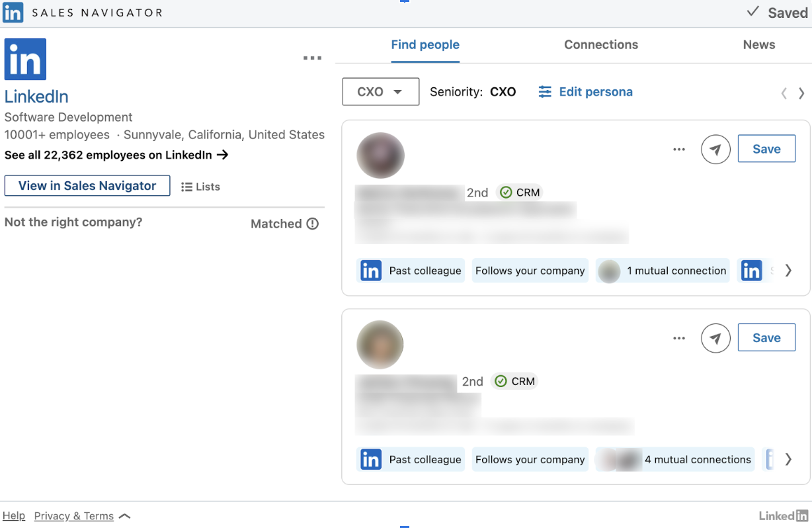Viewport: 812px width, 528px height.
Task: Open the Lists button
Action: (x=200, y=187)
